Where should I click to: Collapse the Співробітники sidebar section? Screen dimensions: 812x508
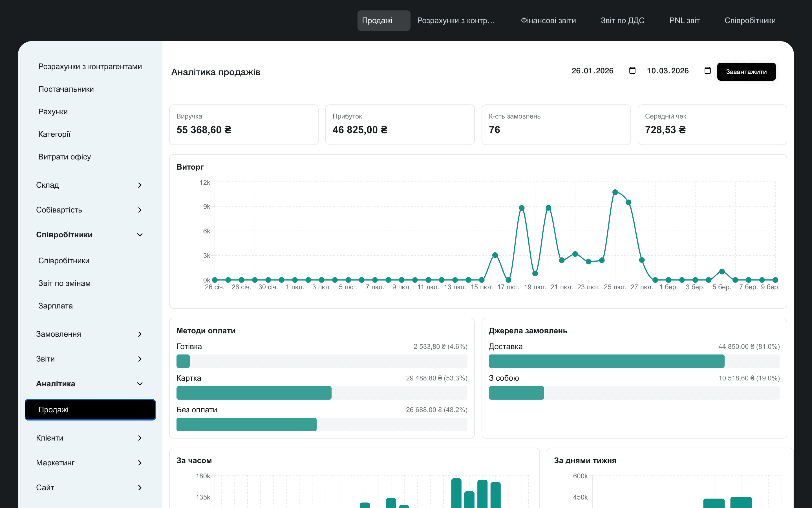click(x=90, y=235)
